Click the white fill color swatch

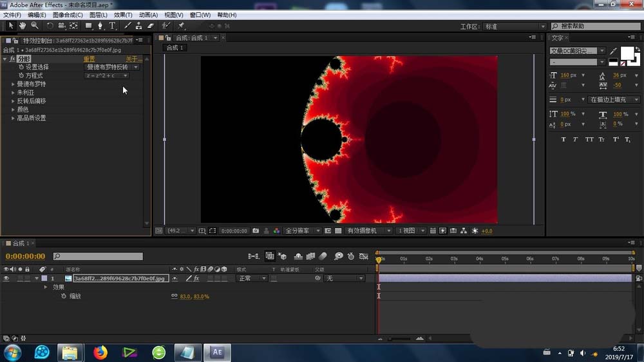click(x=626, y=53)
